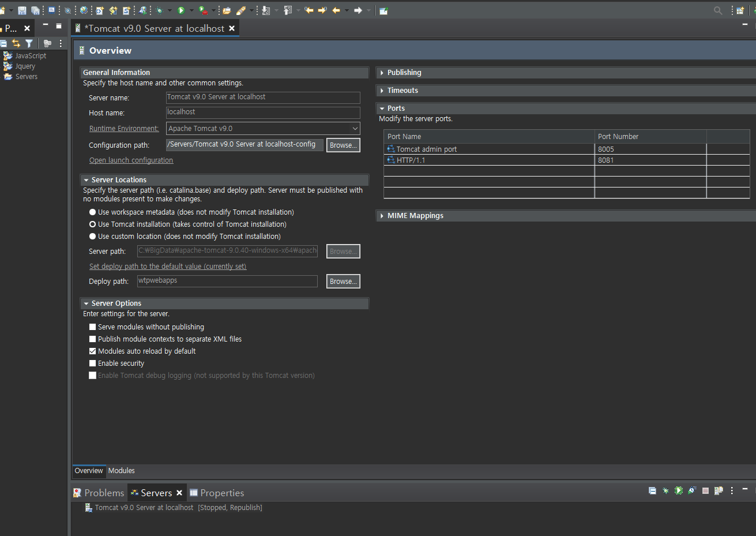Click the Save All toolbar icon
756x536 pixels.
36,10
